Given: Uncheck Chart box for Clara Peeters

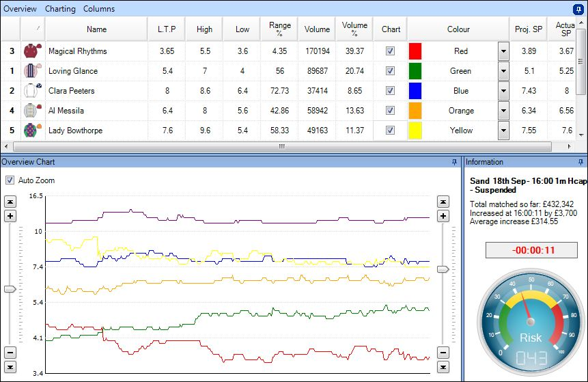Looking at the screenshot, I should pyautogui.click(x=391, y=90).
